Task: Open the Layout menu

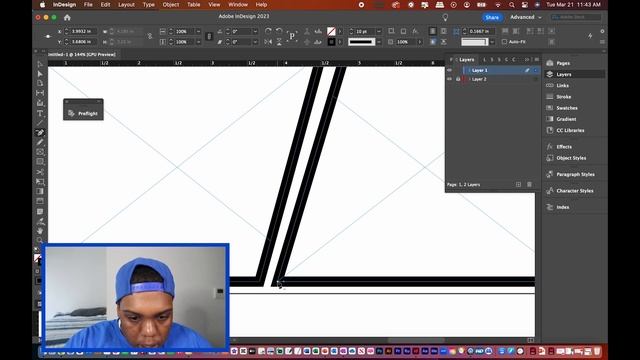Action: point(126,4)
